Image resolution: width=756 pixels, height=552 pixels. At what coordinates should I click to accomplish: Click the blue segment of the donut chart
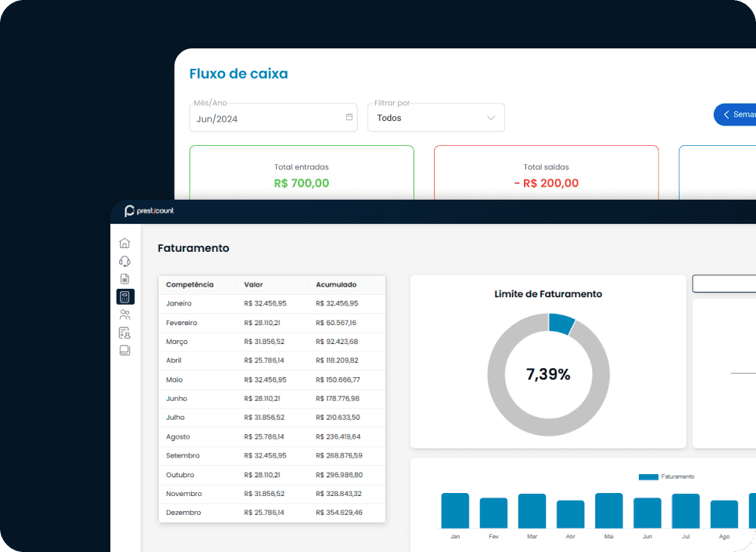pos(562,323)
